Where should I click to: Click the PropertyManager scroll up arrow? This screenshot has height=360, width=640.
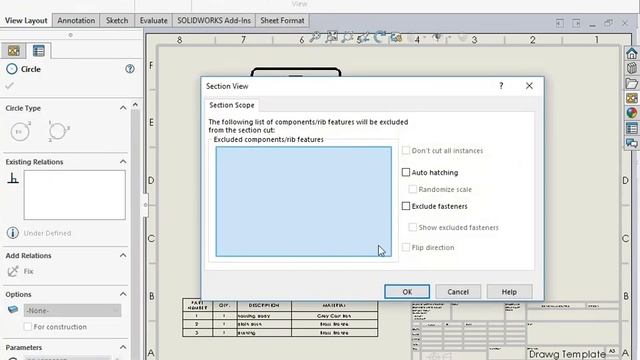(135, 105)
